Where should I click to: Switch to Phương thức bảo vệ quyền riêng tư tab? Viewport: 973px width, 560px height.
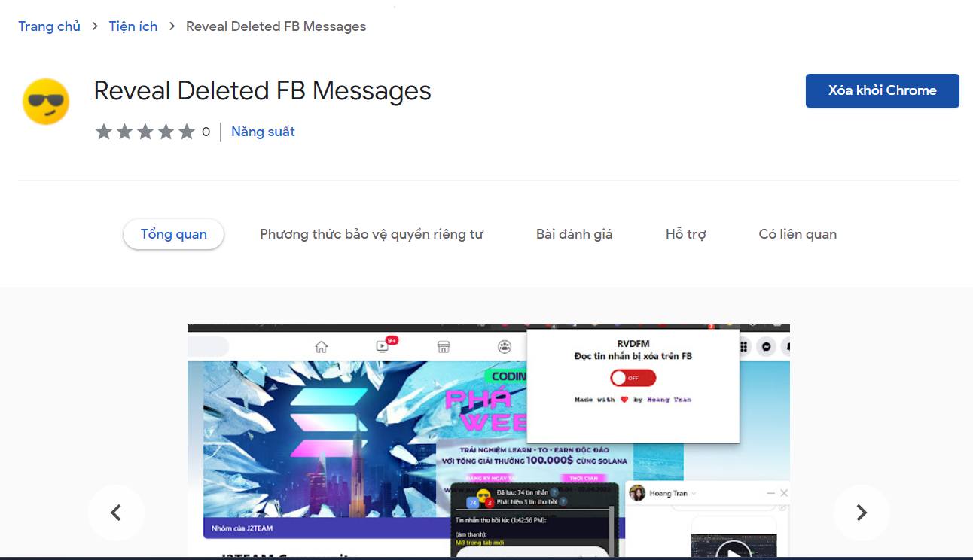click(371, 234)
